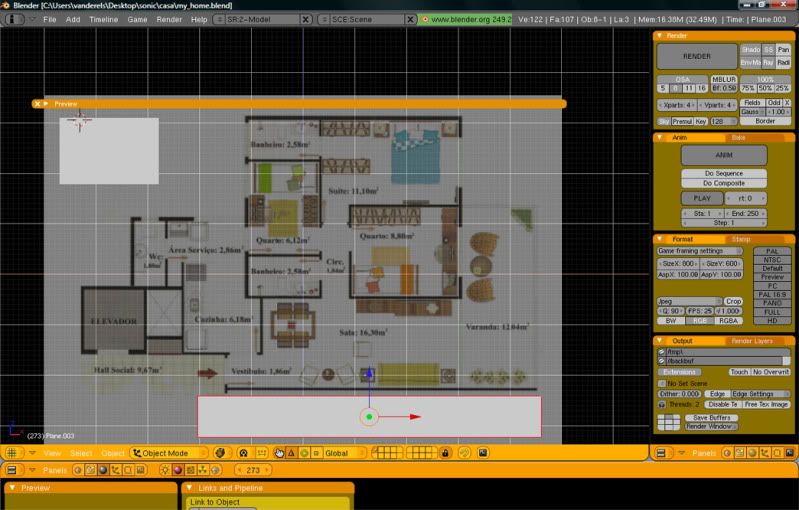Click the SizeX: 800 value field
Screen dimensions: 799x510
(677, 263)
